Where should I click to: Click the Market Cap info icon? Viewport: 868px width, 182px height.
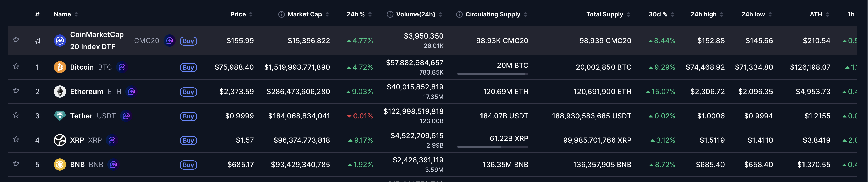(x=281, y=14)
